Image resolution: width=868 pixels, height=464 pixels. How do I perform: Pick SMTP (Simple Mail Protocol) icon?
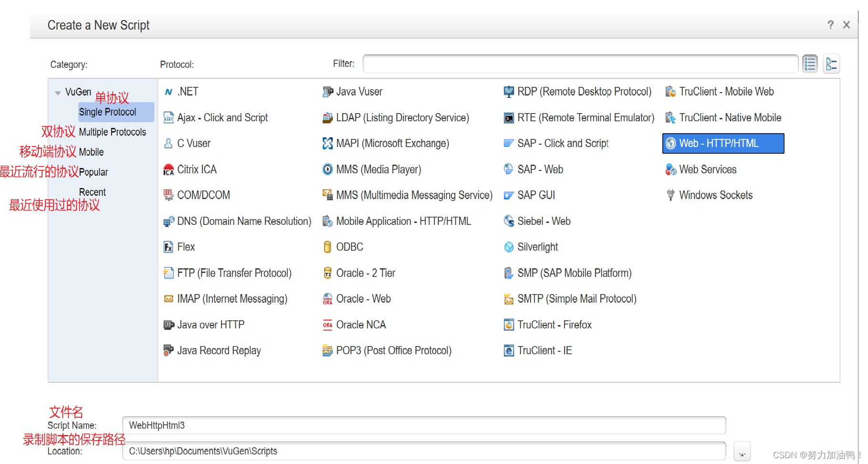click(509, 299)
